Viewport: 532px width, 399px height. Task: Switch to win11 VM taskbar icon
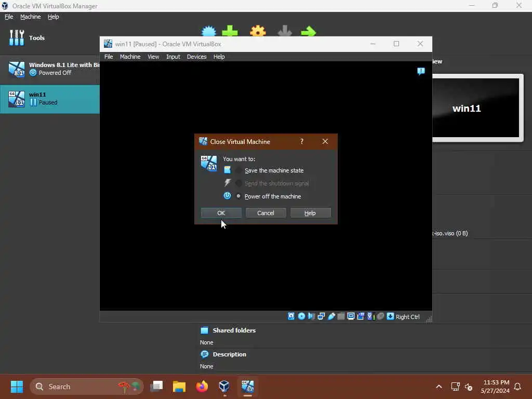point(248,387)
